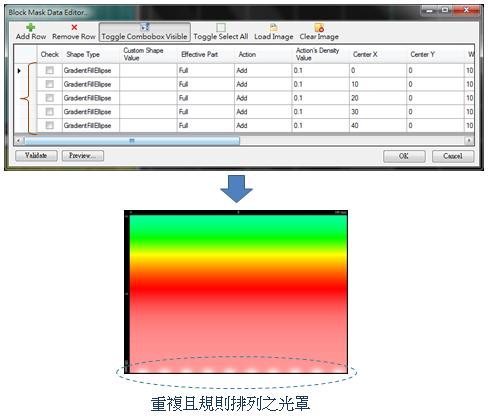Confirm with the OK button
Viewport: 488px width, 416px height.
(404, 156)
